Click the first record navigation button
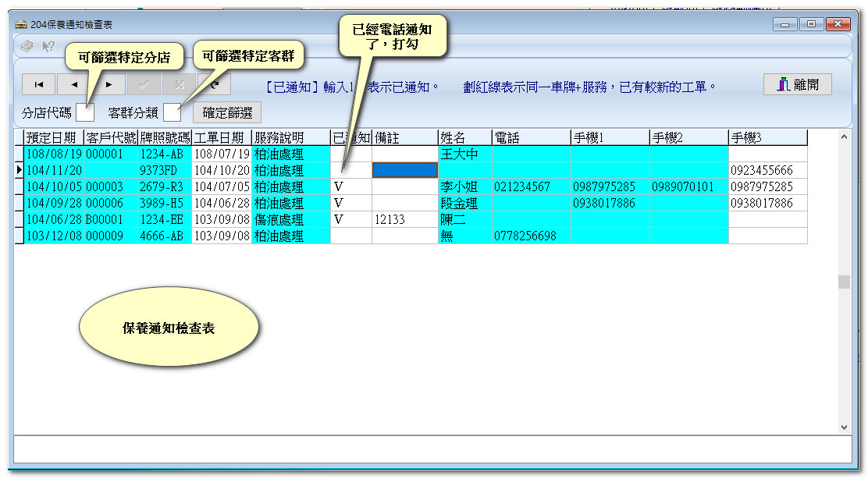The height and width of the screenshot is (479, 868). click(39, 84)
